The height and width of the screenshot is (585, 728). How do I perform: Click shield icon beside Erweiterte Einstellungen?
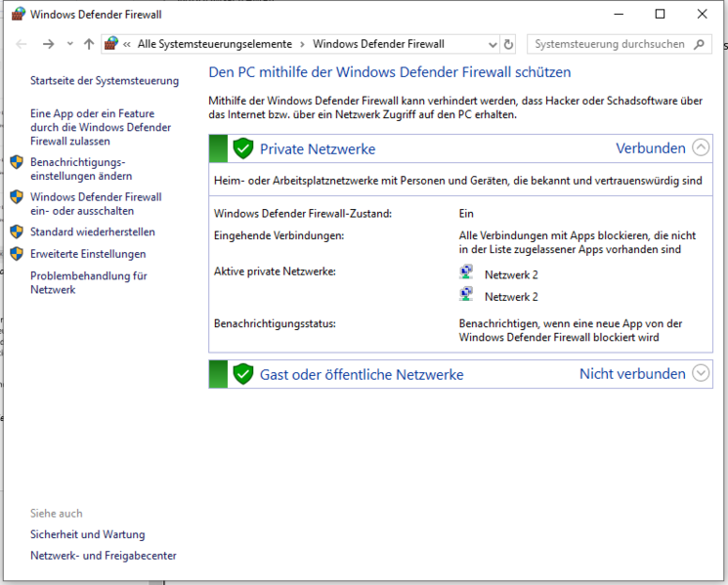tap(17, 254)
